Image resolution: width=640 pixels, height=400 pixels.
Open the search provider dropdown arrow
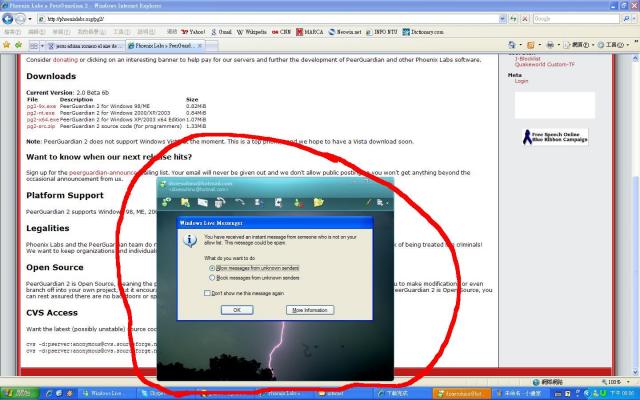pyautogui.click(x=635, y=19)
